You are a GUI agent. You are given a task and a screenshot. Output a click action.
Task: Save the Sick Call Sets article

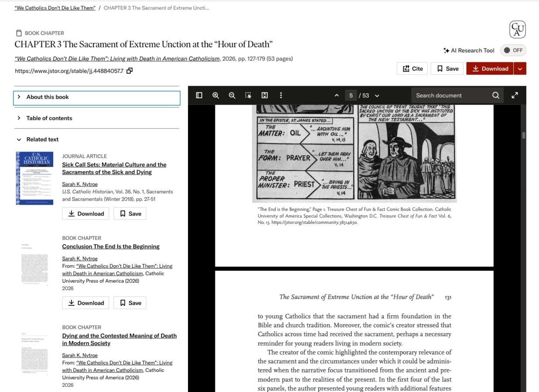tap(130, 213)
